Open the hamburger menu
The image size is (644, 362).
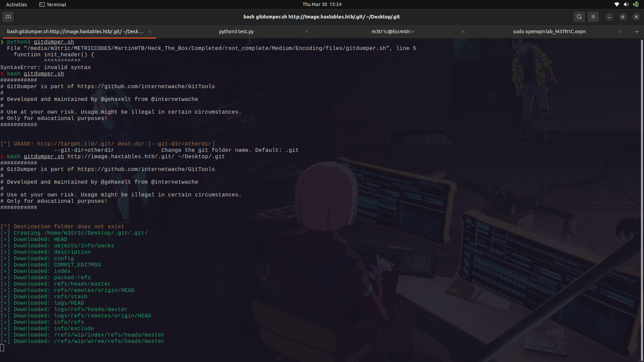pos(593,17)
